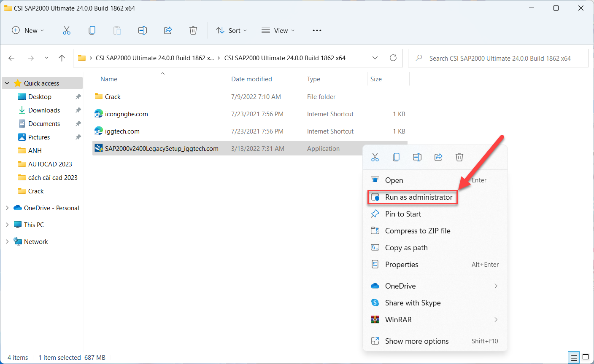Open the Sort dropdown menu
The image size is (594, 364).
[231, 30]
